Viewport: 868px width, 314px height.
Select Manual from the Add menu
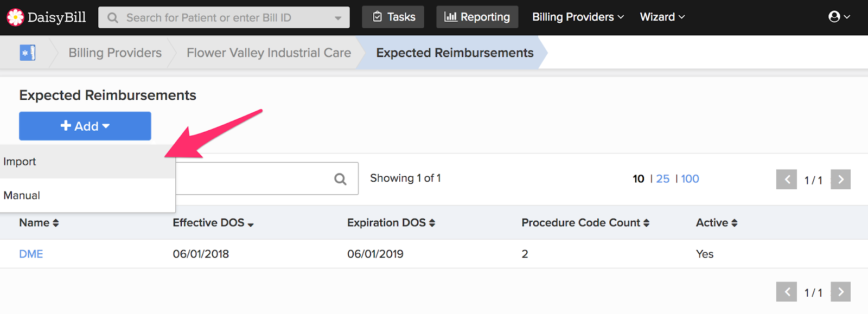(x=87, y=195)
